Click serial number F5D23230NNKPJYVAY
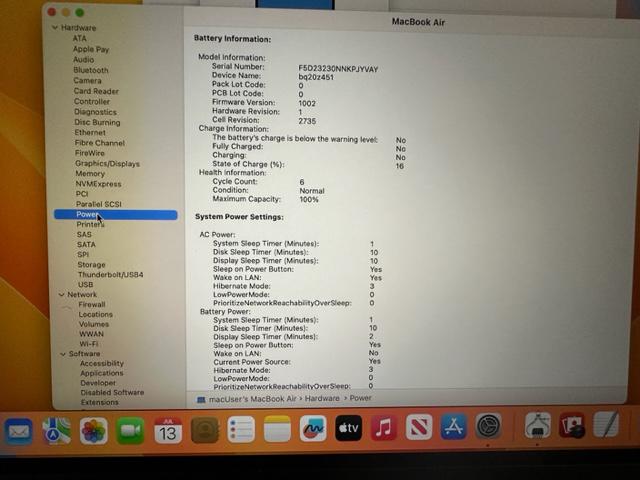The image size is (640, 480). pos(338,69)
